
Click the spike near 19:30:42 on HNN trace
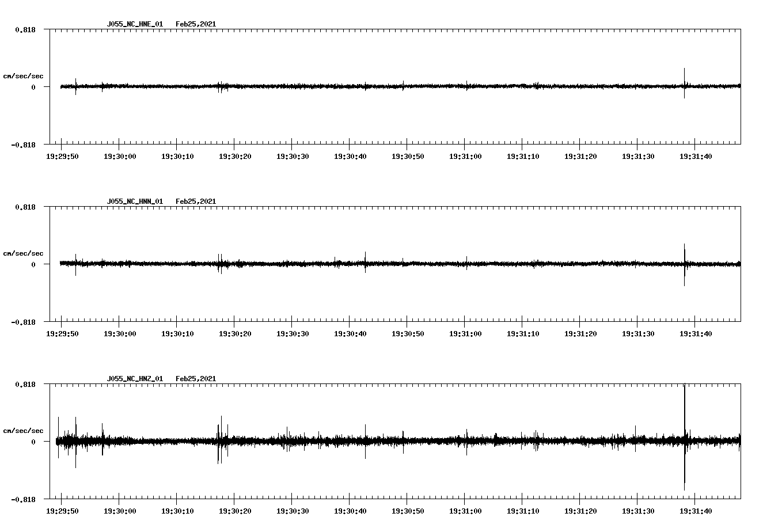pyautogui.click(x=364, y=264)
